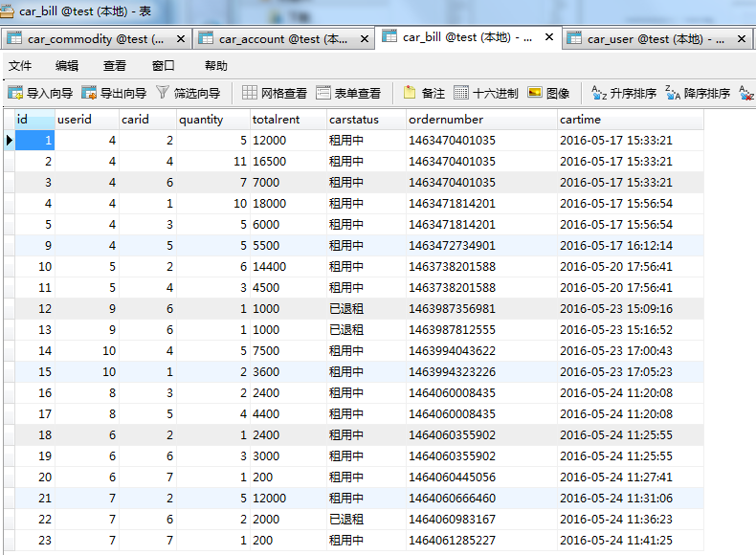Close the car_account @test tab

pyautogui.click(x=365, y=38)
